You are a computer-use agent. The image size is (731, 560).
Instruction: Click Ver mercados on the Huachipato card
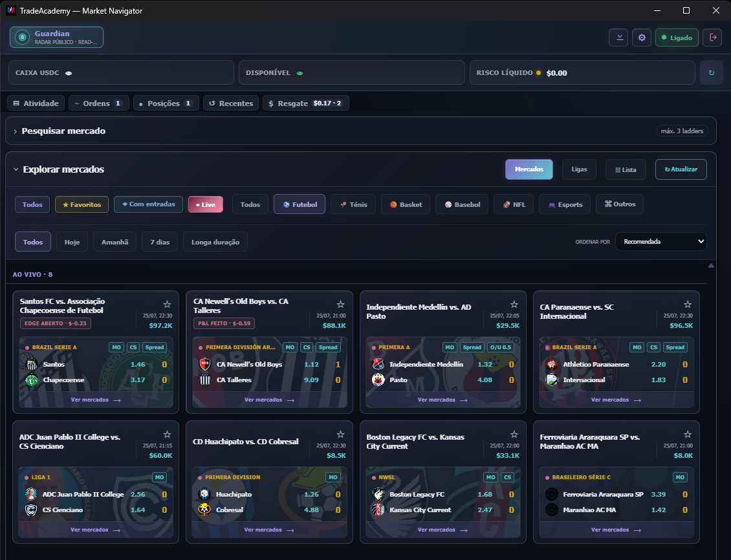coord(269,530)
